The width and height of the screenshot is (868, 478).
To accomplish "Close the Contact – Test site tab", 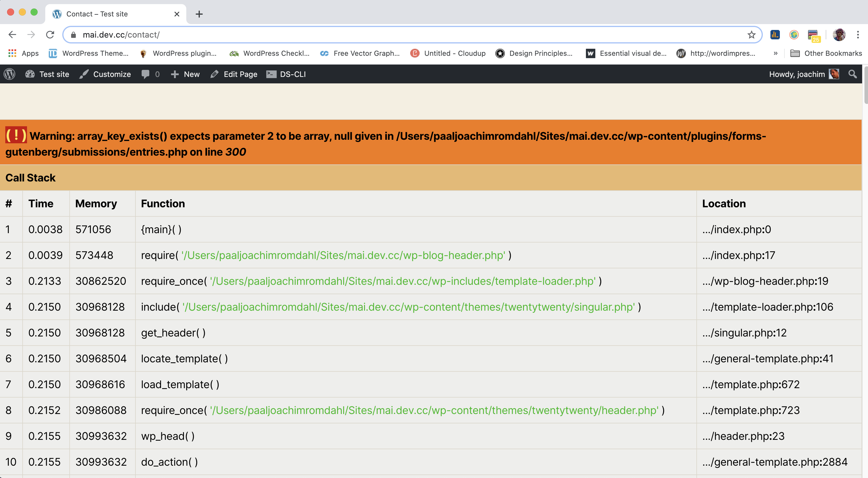I will [x=177, y=14].
